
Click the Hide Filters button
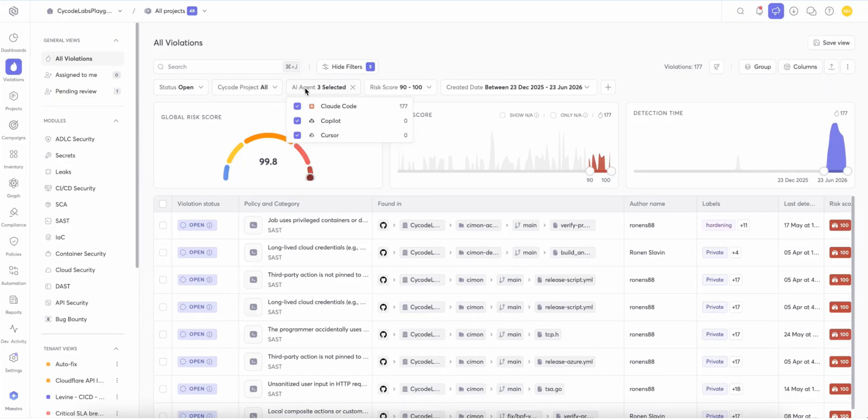[347, 67]
